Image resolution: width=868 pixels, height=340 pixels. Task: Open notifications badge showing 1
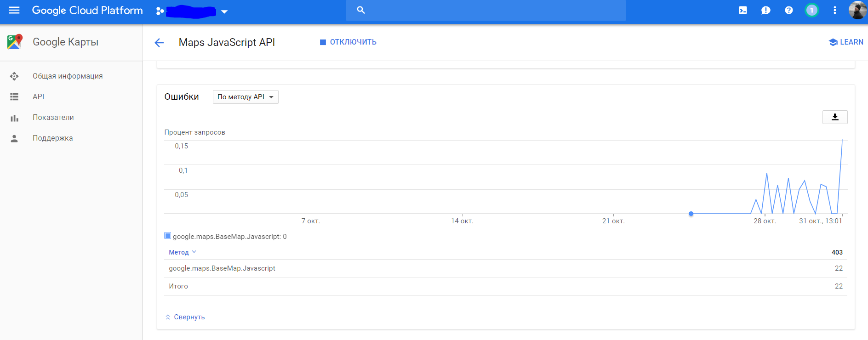(x=812, y=10)
